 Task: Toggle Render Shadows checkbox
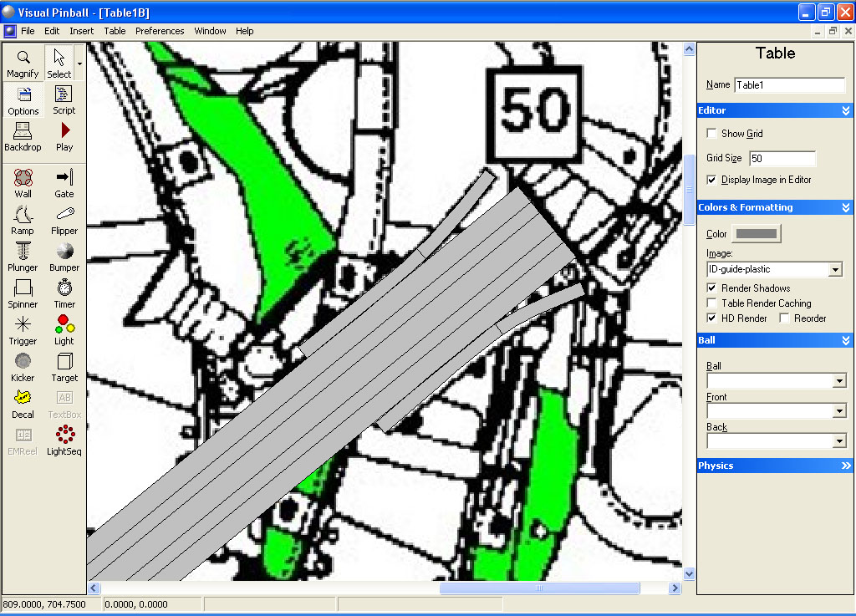tap(711, 288)
